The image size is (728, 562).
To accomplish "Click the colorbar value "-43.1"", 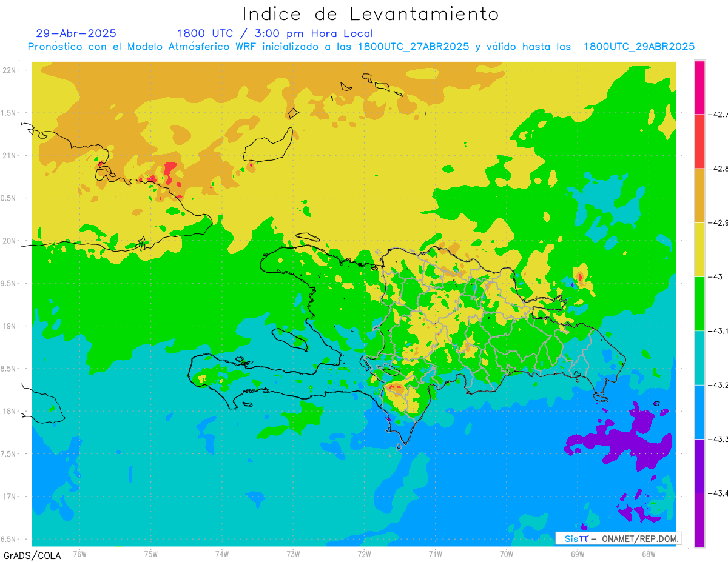I will (718, 330).
